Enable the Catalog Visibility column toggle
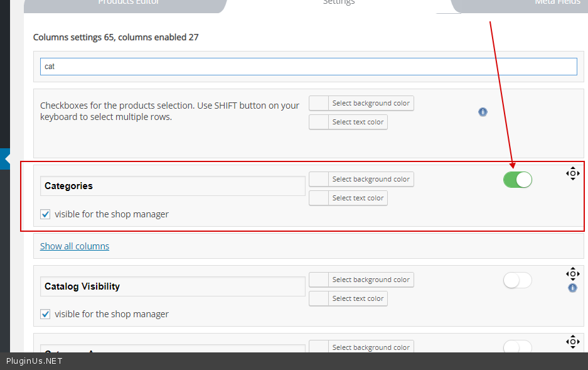Screen dimensions: 588x370 click(517, 281)
